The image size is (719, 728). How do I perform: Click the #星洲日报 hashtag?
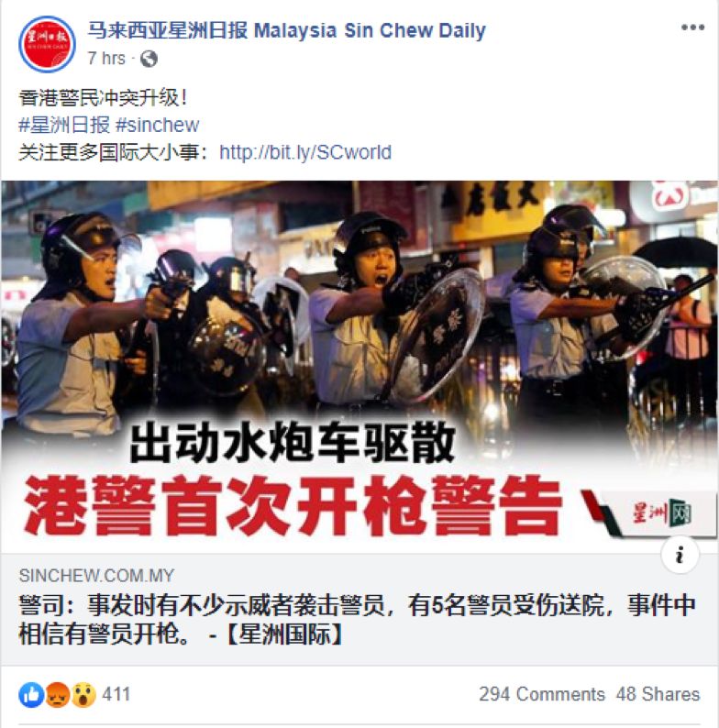pyautogui.click(x=64, y=125)
